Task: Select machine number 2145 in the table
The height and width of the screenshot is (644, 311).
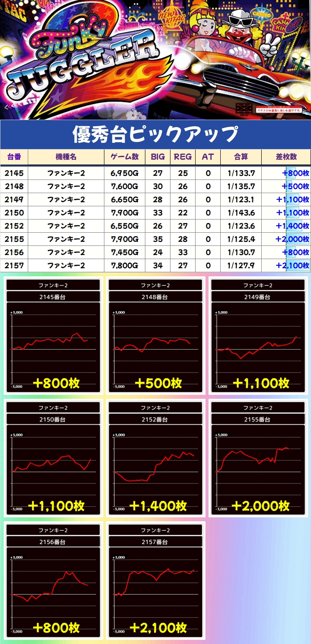Action: [14, 173]
